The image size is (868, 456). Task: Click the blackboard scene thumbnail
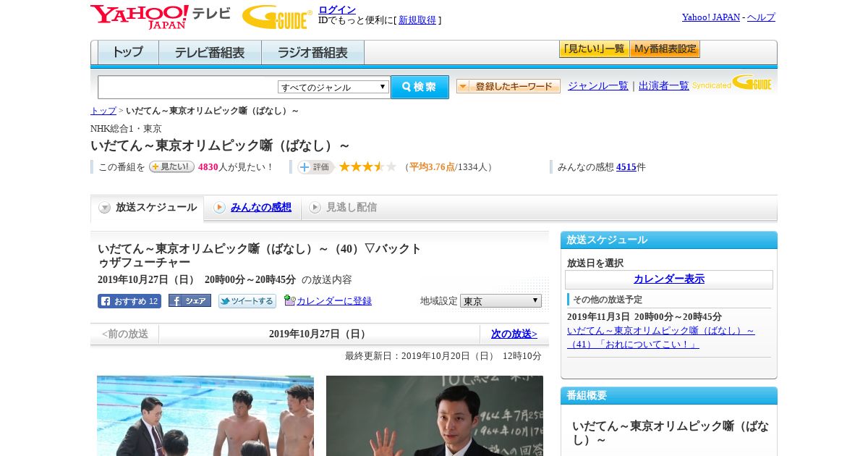click(x=435, y=415)
